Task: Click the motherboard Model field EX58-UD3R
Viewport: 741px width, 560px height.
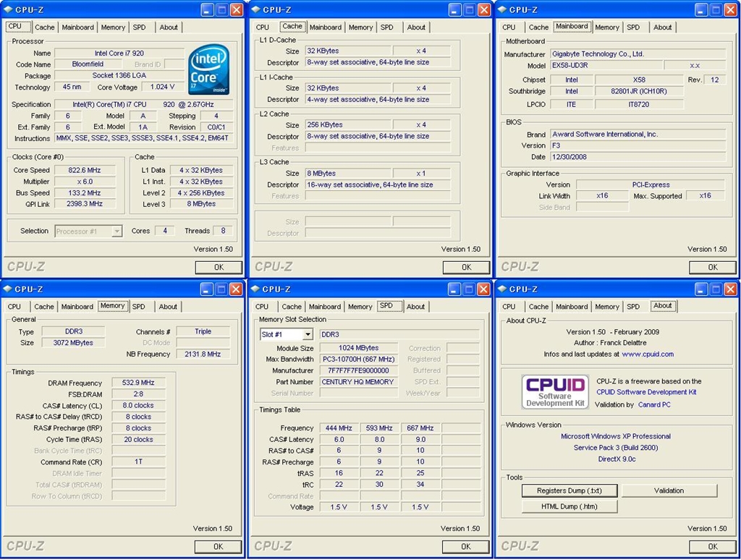Action: coord(606,65)
